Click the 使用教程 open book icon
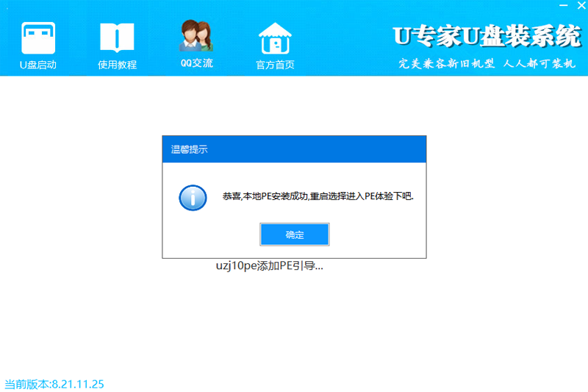This screenshot has height=392, width=588. (117, 36)
